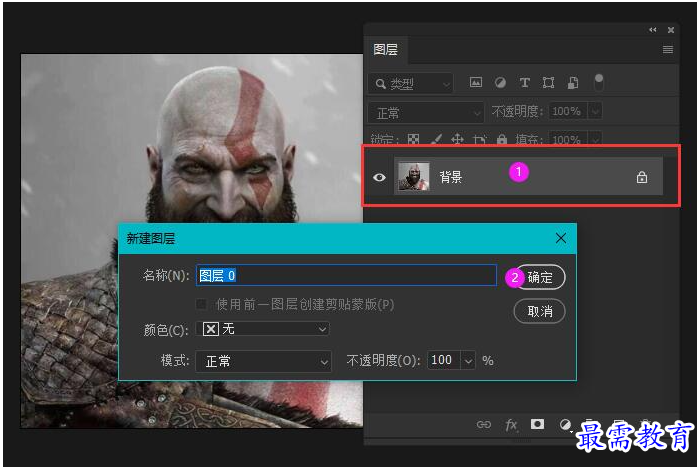Switch to the 图层 panel tab
This screenshot has width=700, height=468.
coord(385,50)
